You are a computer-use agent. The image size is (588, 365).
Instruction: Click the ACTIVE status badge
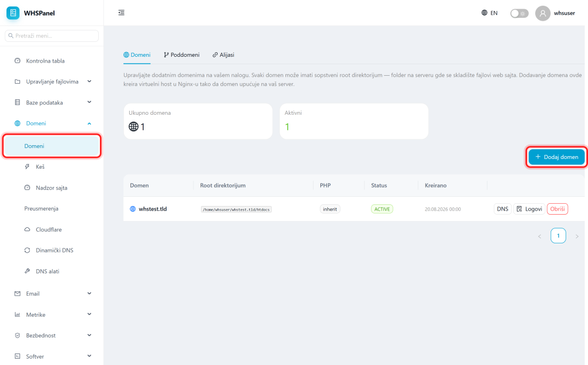click(x=382, y=209)
